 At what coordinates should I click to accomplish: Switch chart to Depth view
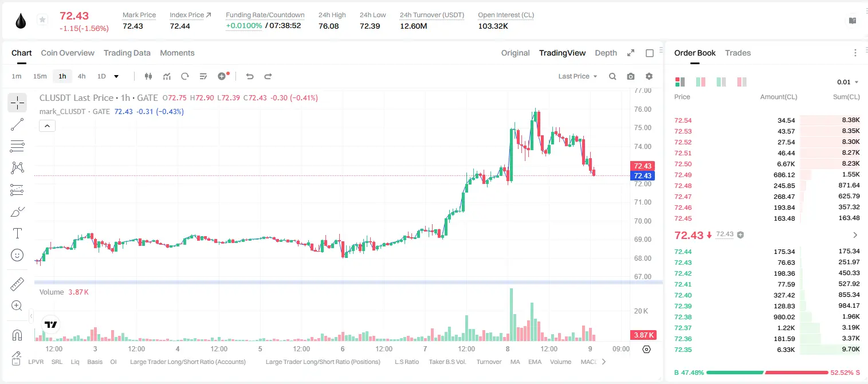[x=606, y=53]
